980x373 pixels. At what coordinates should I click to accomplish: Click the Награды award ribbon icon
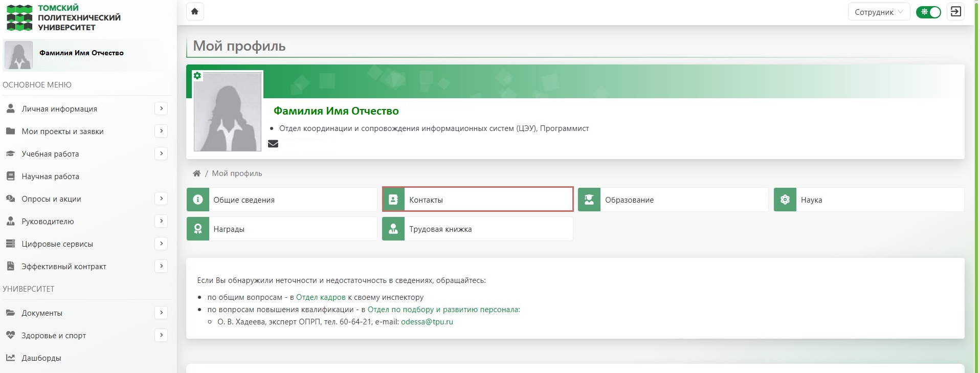click(x=198, y=229)
